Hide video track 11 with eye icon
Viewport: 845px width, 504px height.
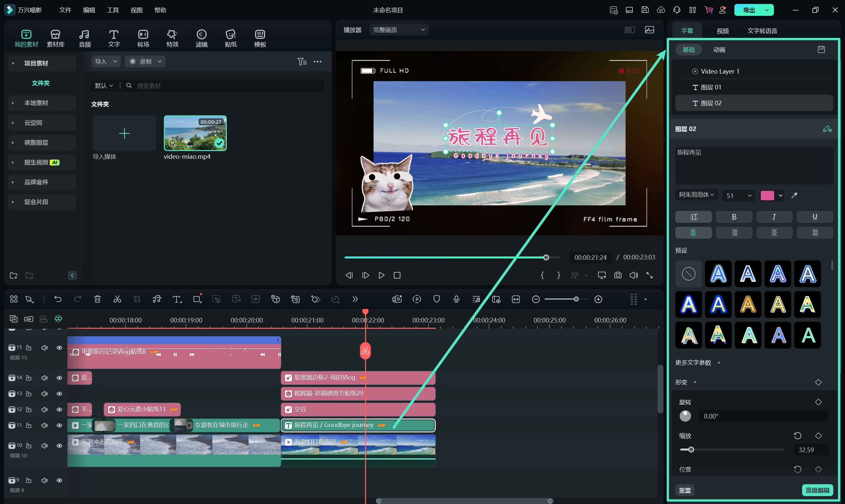pos(59,425)
